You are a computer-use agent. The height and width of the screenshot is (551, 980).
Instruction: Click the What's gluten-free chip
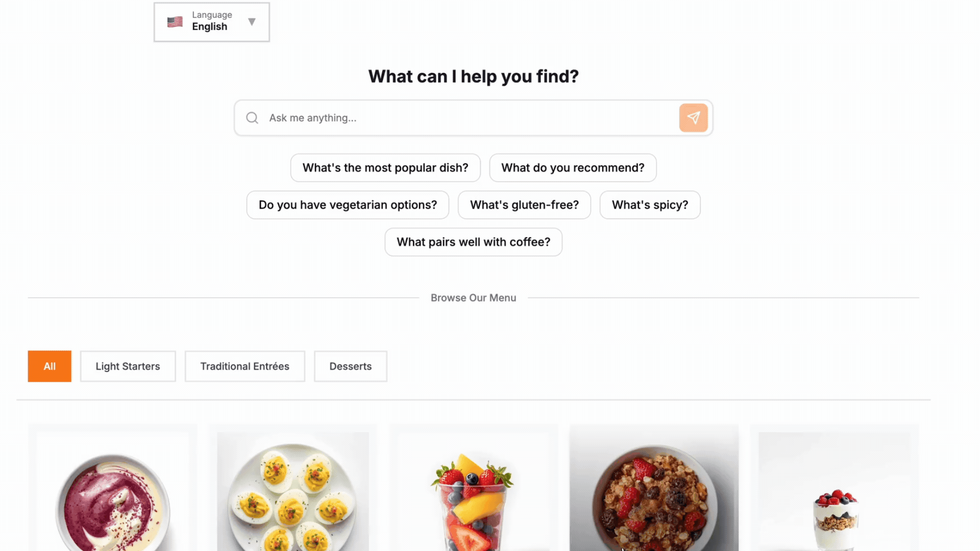point(524,205)
